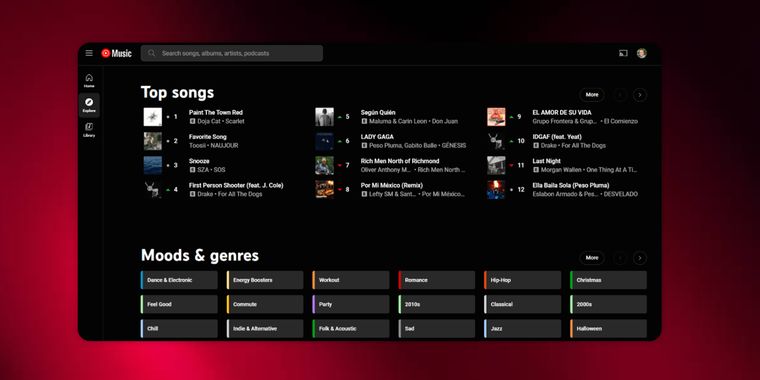Select Party mood
Screen dimensions: 760x380
(350, 304)
